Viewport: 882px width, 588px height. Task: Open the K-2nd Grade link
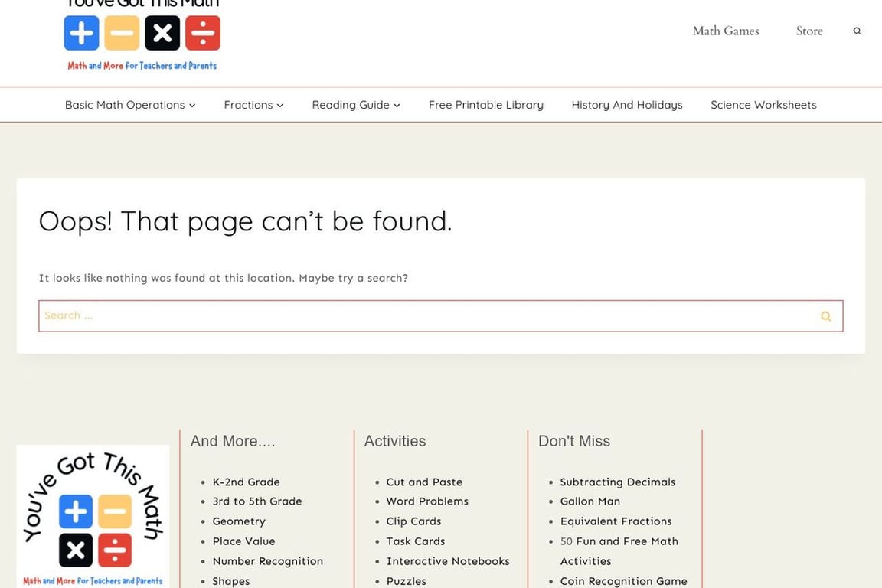pos(246,482)
